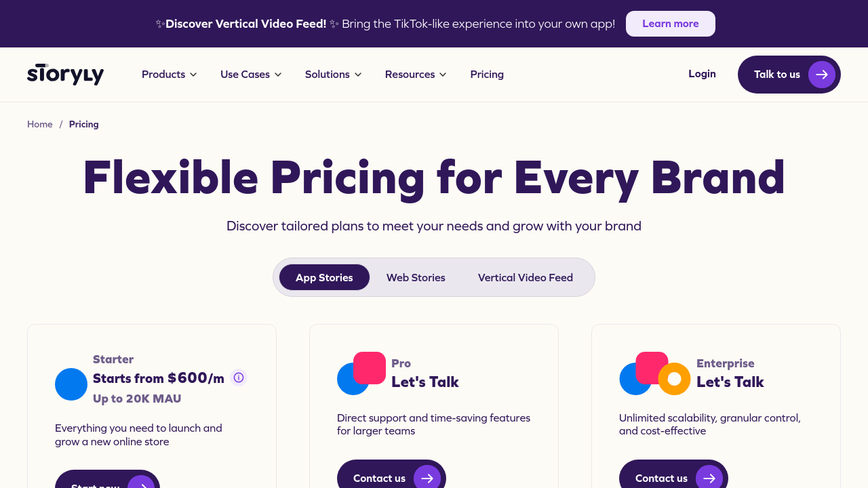Image resolution: width=868 pixels, height=488 pixels.
Task: Open the Use Cases dropdown
Action: pyautogui.click(x=251, y=75)
